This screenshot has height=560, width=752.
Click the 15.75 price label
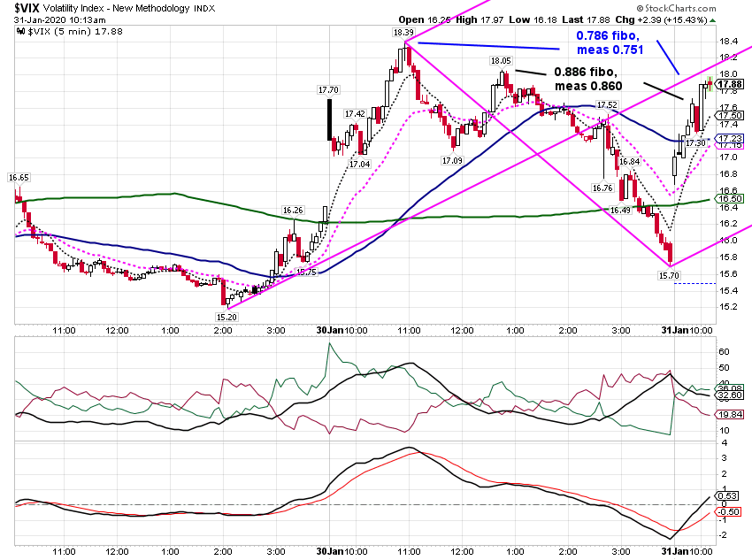pyautogui.click(x=306, y=272)
